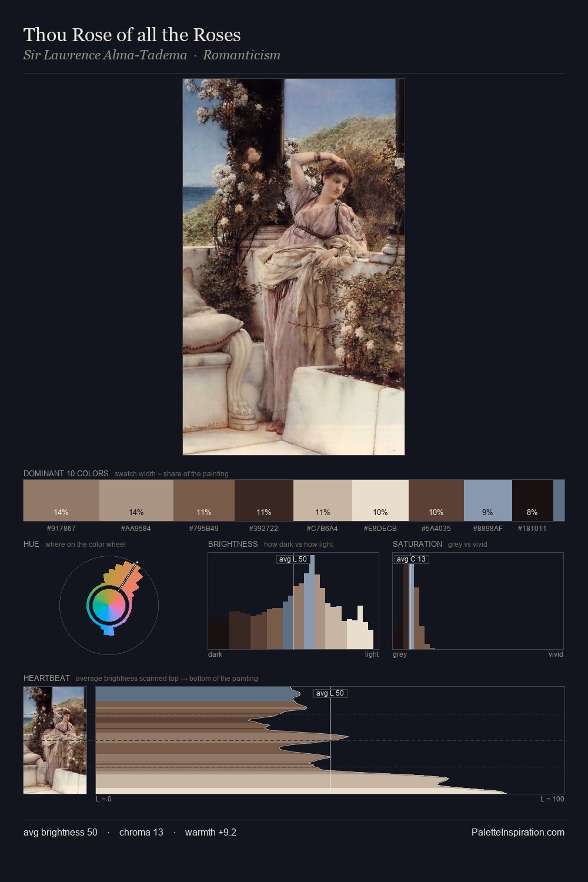588x882 pixels.
Task: Click the 'avg L 50' label in Brightness chart
Action: pyautogui.click(x=293, y=559)
